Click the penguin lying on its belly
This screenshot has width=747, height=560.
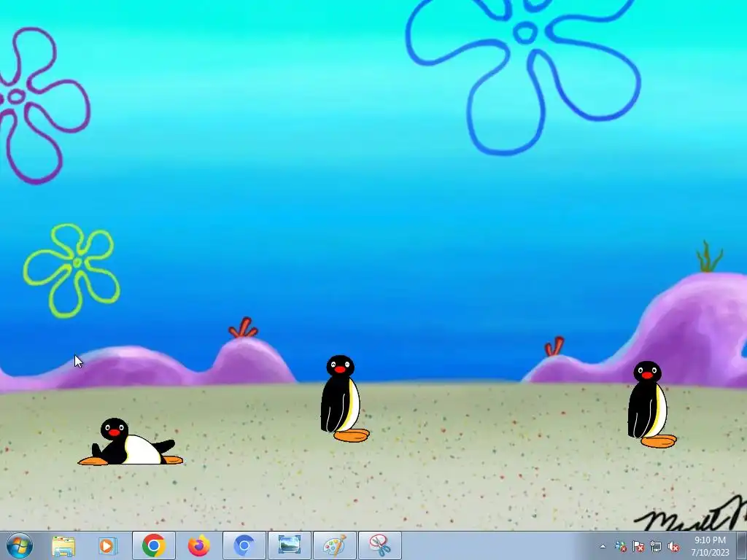tap(131, 442)
